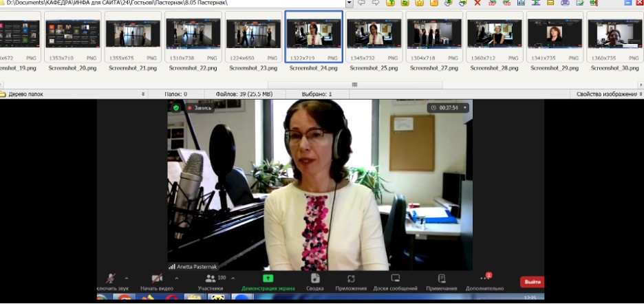The width and height of the screenshot is (644, 304).
Task: Click file name Screenshot_27.png
Action: tap(434, 68)
